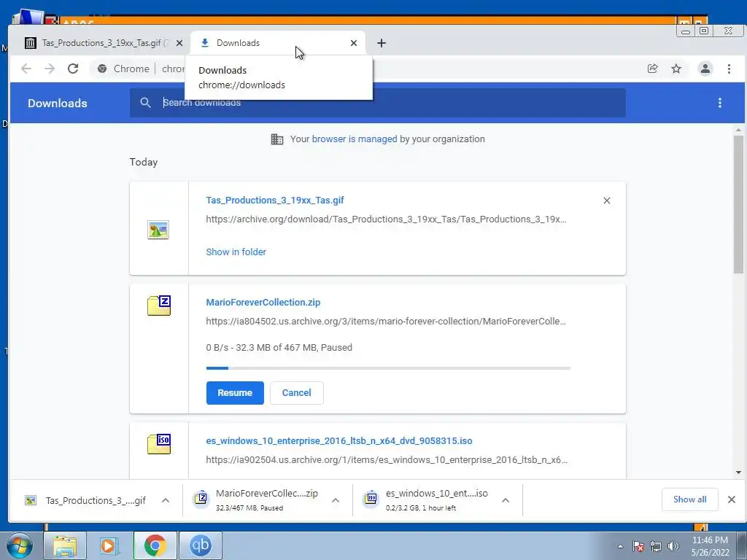Click the Today date heading
747x560 pixels.
click(x=144, y=162)
